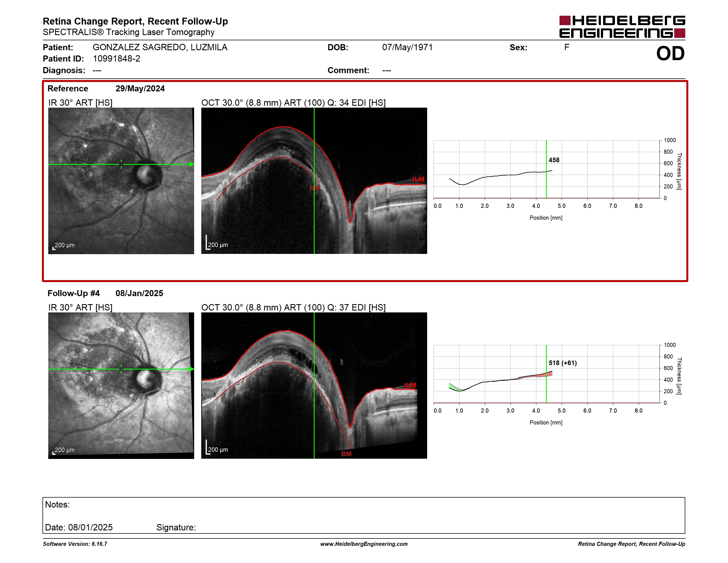Click the reference OCT header with Q: 34
The image size is (728, 563).
tap(293, 103)
